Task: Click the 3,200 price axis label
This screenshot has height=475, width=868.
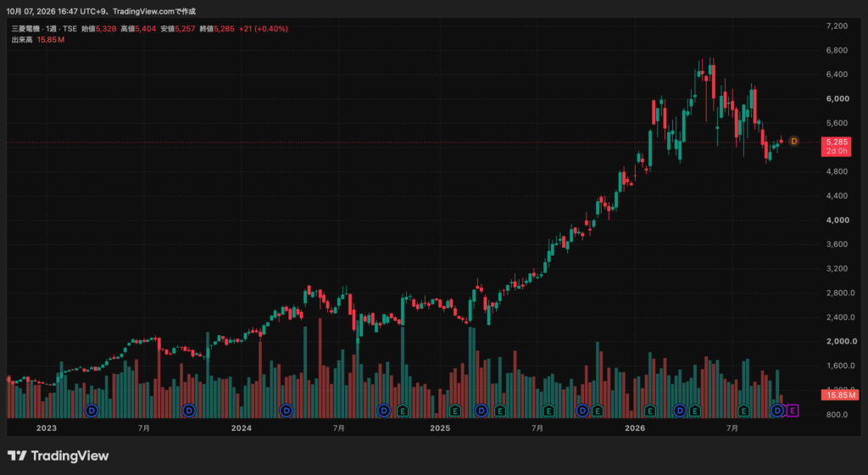Action: [837, 269]
